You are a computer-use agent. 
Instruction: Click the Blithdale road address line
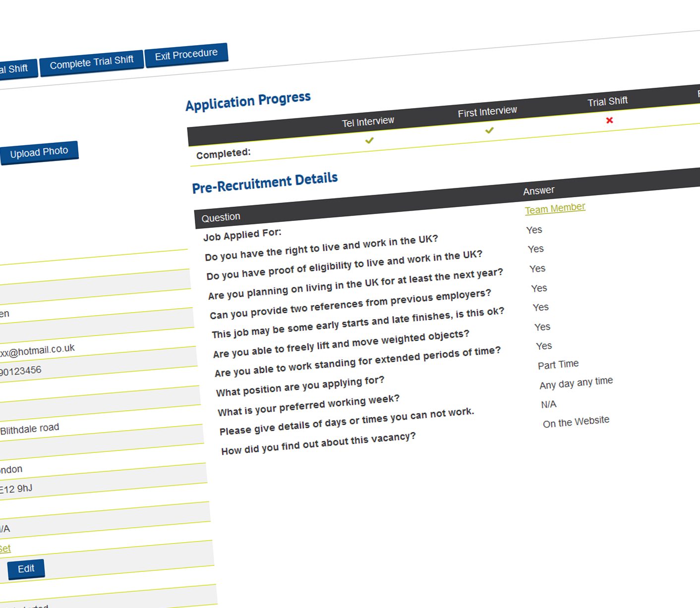pos(29,428)
